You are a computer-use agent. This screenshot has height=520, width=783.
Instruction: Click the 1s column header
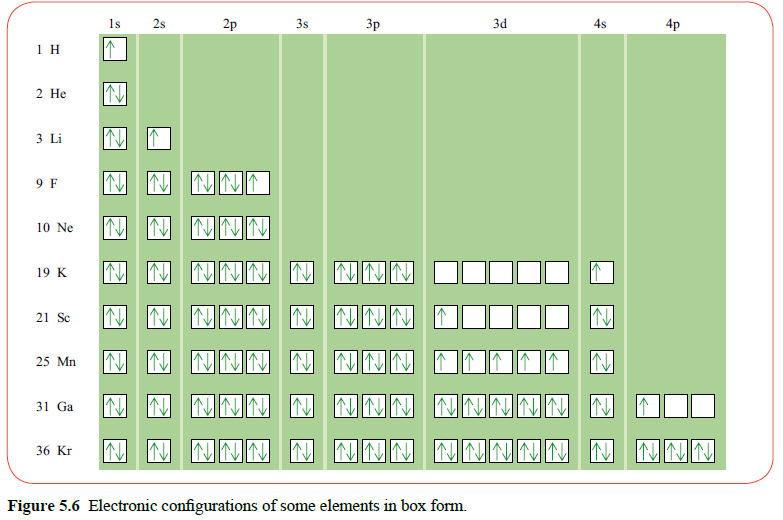pyautogui.click(x=114, y=23)
